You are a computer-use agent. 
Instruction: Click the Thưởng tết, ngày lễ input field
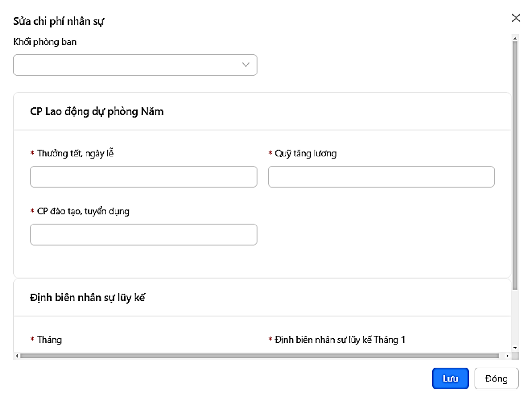click(143, 176)
